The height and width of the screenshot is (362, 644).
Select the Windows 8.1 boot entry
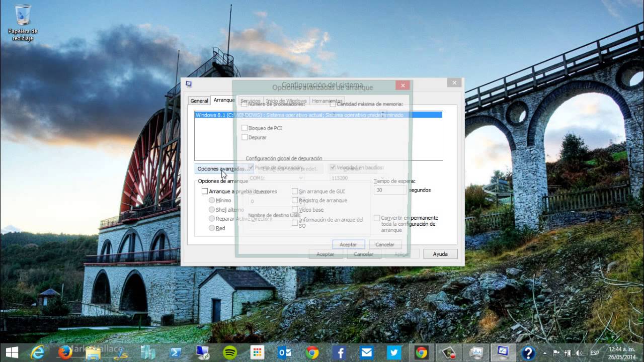(318, 115)
